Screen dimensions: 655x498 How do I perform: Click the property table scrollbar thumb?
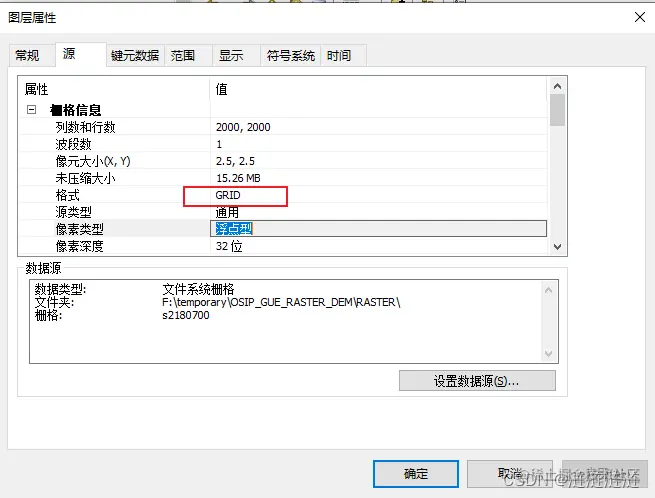coord(557,110)
